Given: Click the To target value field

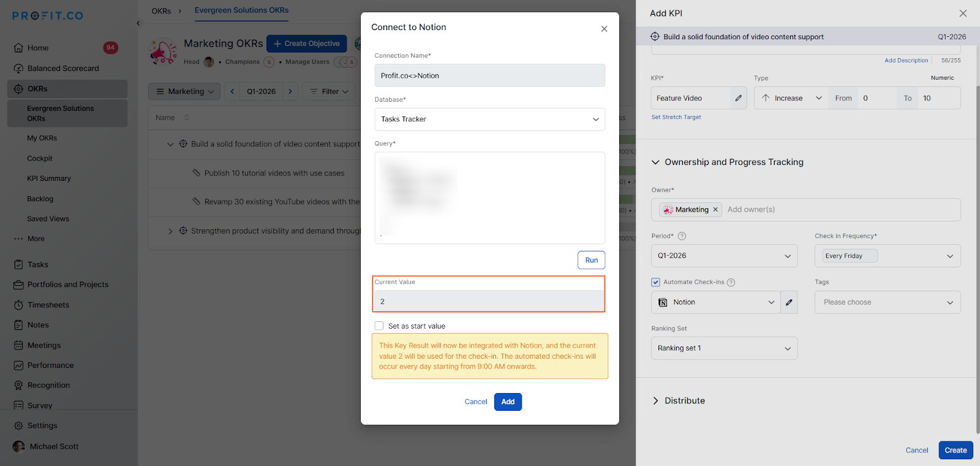Looking at the screenshot, I should (938, 98).
